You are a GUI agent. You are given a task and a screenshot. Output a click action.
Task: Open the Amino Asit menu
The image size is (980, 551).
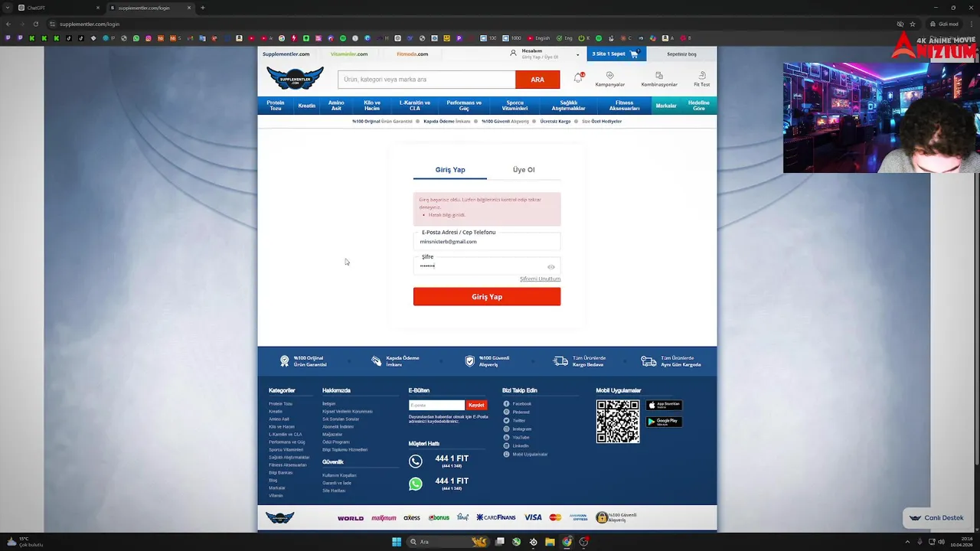click(336, 106)
